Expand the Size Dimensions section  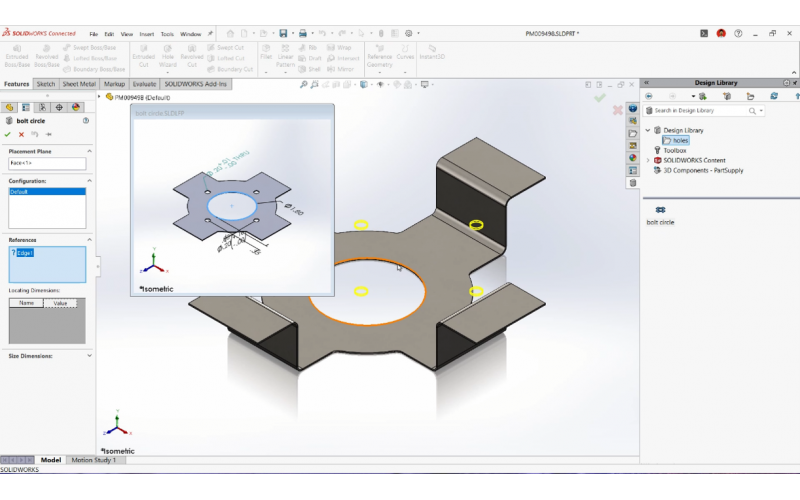[x=89, y=356]
